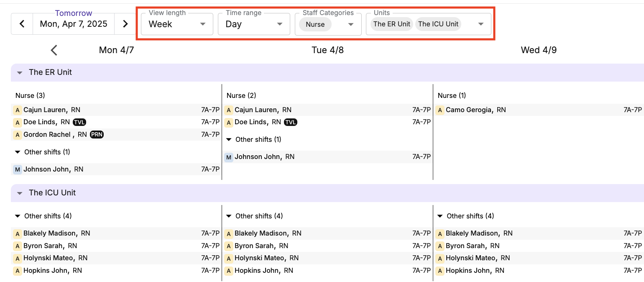
Task: Click A status icon for Camo Gerogia
Action: 440,110
